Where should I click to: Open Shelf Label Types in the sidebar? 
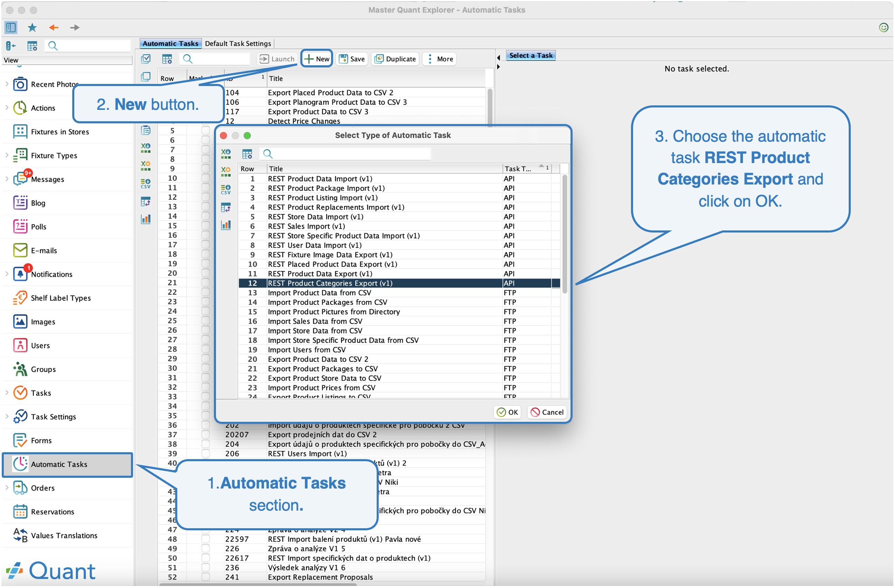67,298
